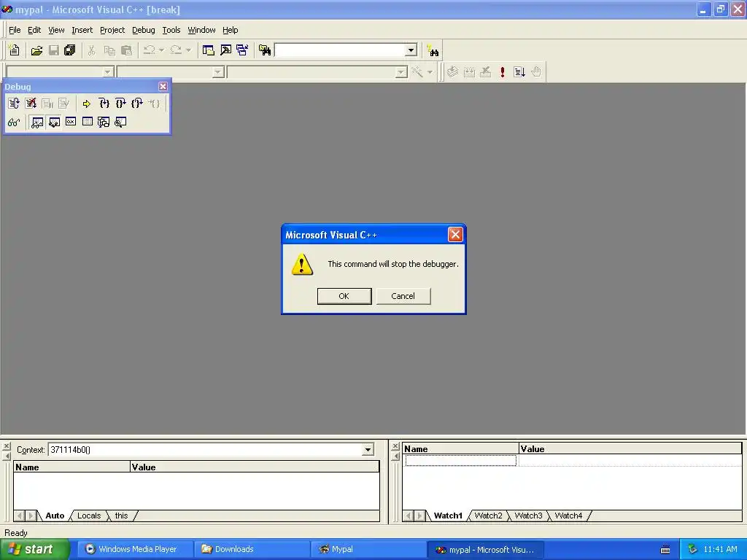Switch to Mypal browser taskbar button

pos(368,549)
